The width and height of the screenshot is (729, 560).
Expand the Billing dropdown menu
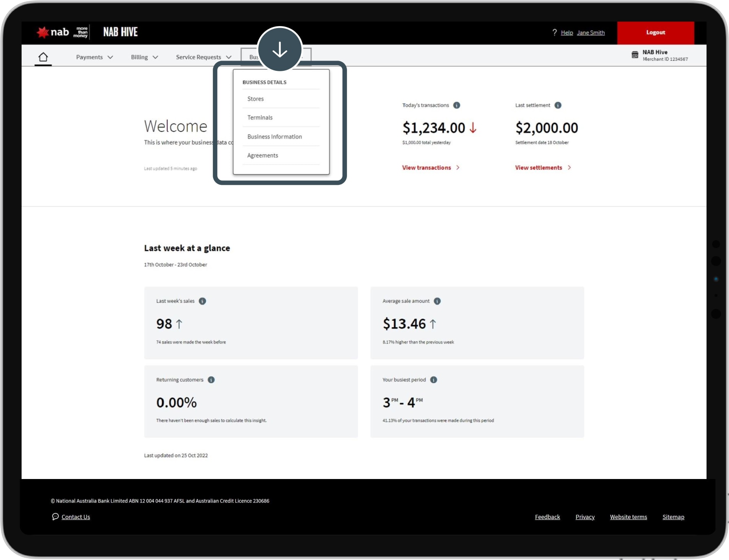[144, 57]
